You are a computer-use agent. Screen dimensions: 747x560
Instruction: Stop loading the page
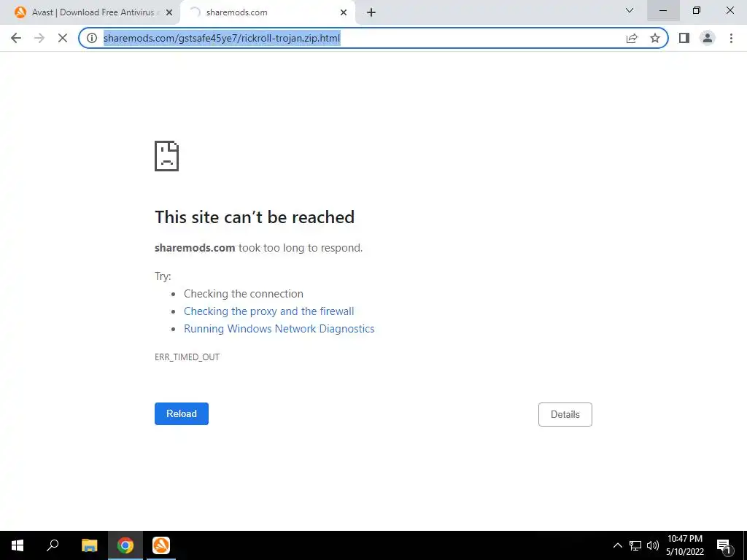[63, 38]
